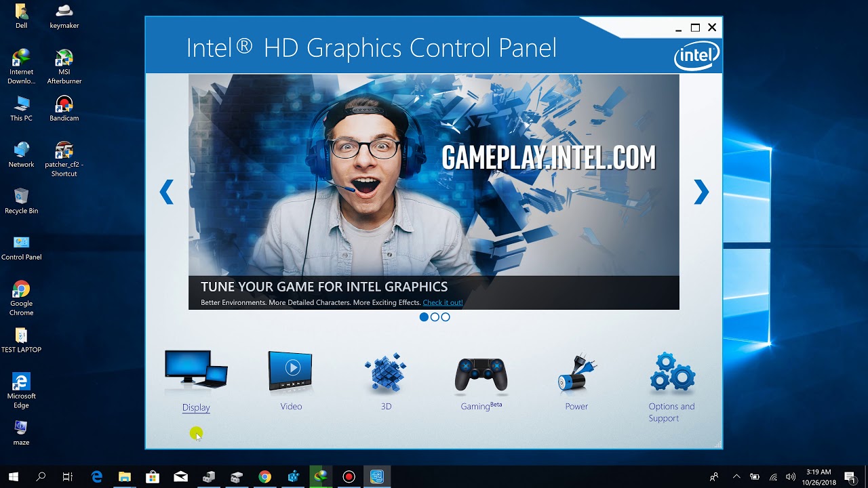Switch to Internet Download Manager taskbar icon
Image resolution: width=868 pixels, height=488 pixels.
click(x=321, y=477)
